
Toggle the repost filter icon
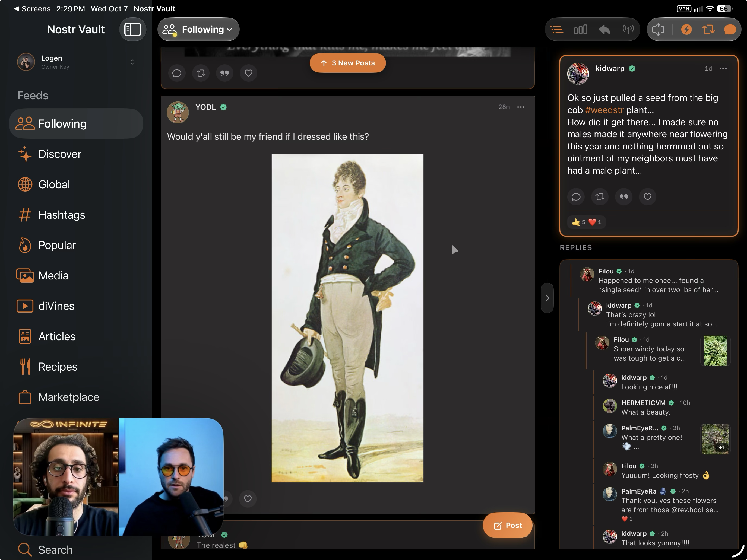tap(708, 30)
